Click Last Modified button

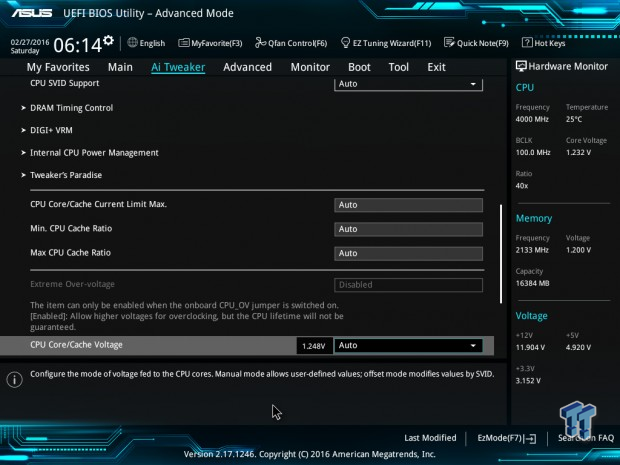[x=430, y=438]
